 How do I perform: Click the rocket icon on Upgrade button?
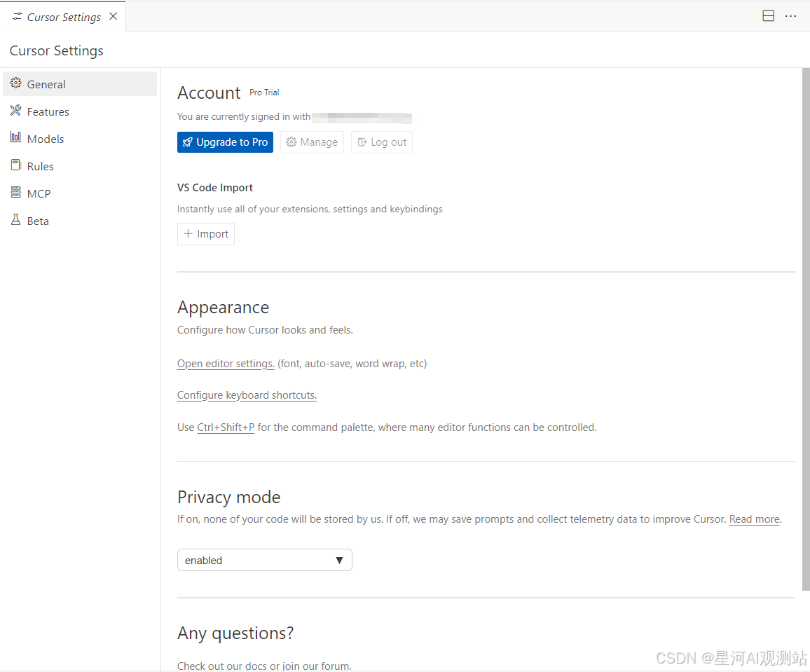point(188,142)
